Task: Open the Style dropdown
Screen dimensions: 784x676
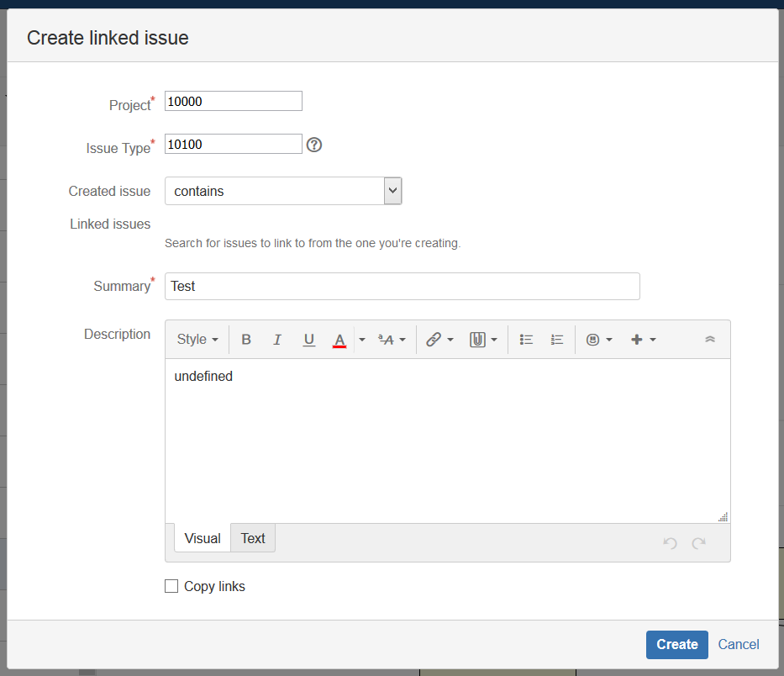Action: pos(197,340)
